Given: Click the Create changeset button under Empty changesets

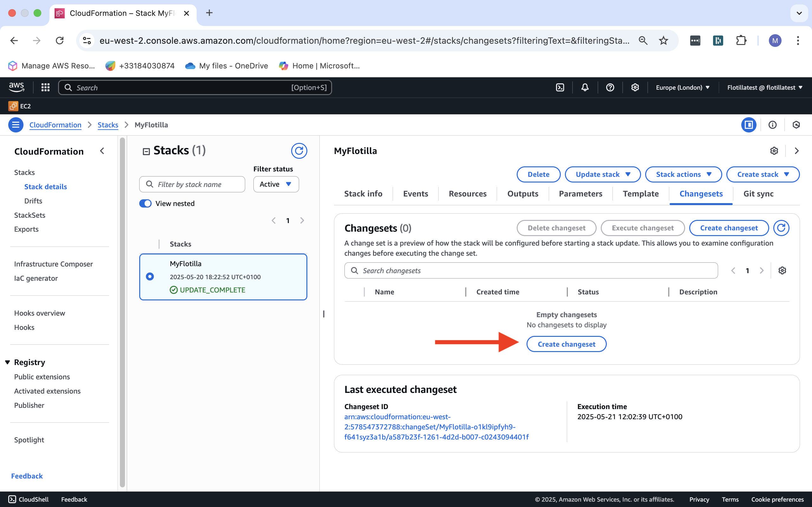Looking at the screenshot, I should point(566,344).
